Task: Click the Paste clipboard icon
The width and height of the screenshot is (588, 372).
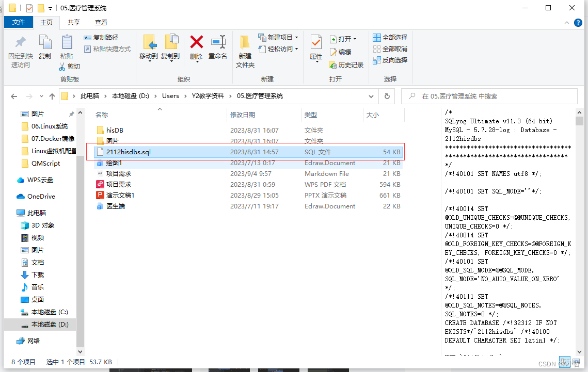Action: click(67, 42)
